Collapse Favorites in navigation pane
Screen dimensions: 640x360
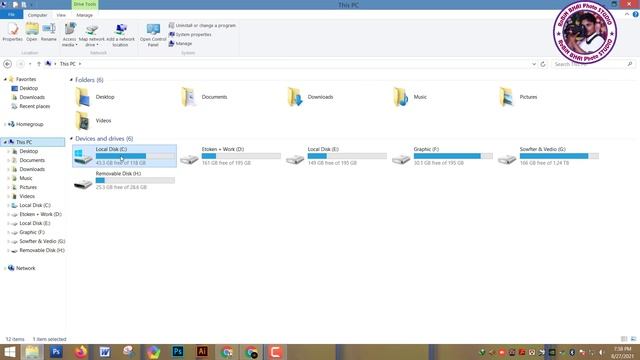(5, 79)
